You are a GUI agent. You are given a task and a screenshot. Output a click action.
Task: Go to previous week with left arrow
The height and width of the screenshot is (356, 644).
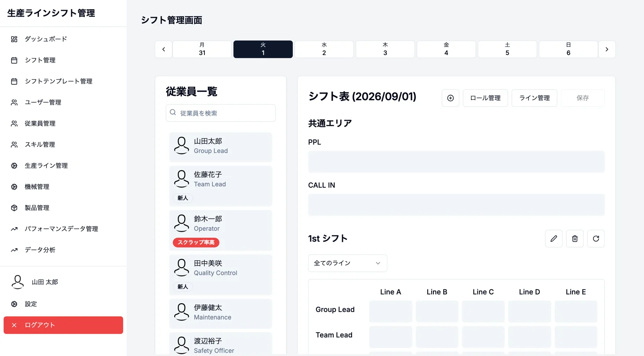pyautogui.click(x=164, y=49)
